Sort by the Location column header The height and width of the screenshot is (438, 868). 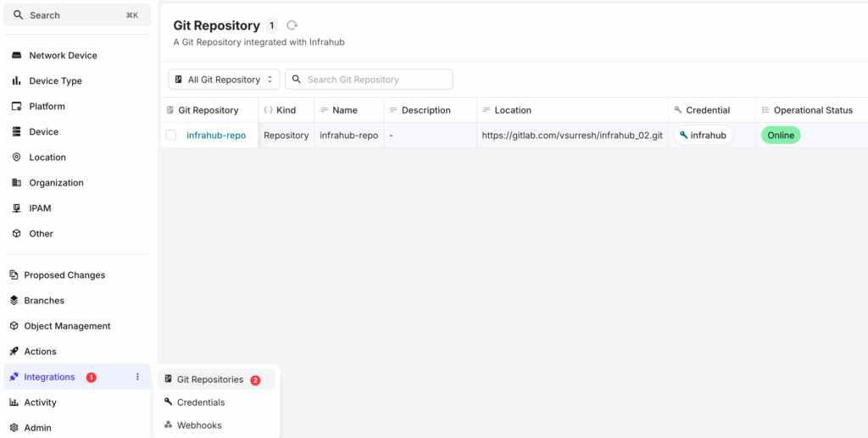point(572,110)
